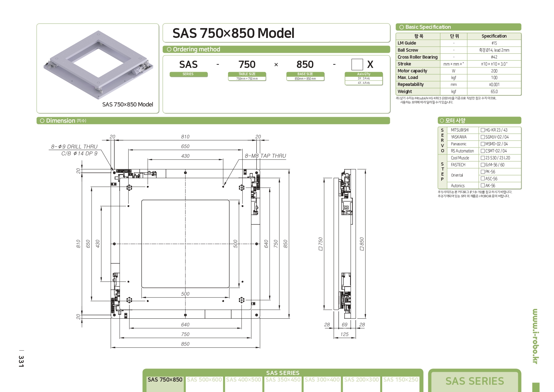The height and width of the screenshot is (392, 554).
Task: Click the square symbol before 750 side view
Action: (321, 249)
